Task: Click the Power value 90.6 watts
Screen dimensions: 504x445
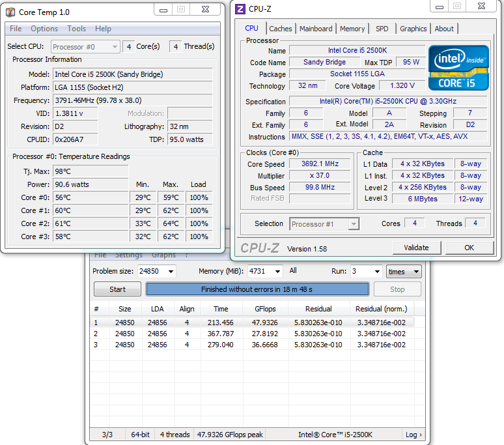Action: tap(91, 184)
